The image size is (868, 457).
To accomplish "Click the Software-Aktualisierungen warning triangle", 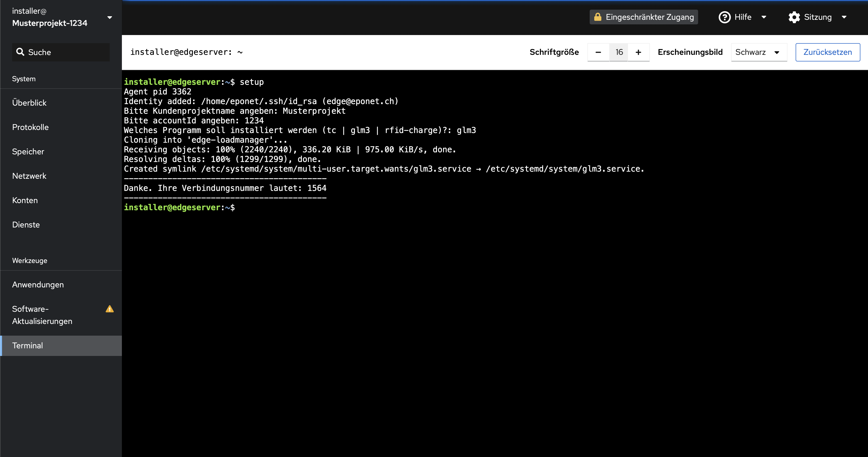I will click(x=109, y=309).
